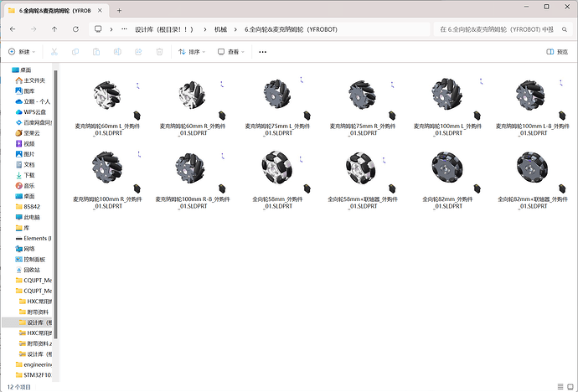
Task: Select file 麦克纳姆轮100mm L_外购件_01.SLDPRT
Action: tap(447, 107)
